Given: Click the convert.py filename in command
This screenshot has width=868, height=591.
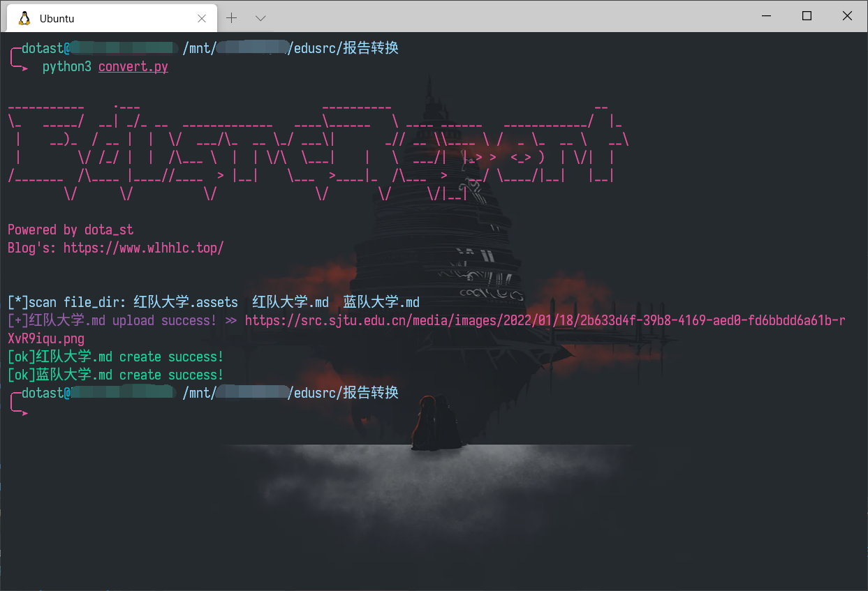Looking at the screenshot, I should 133,67.
